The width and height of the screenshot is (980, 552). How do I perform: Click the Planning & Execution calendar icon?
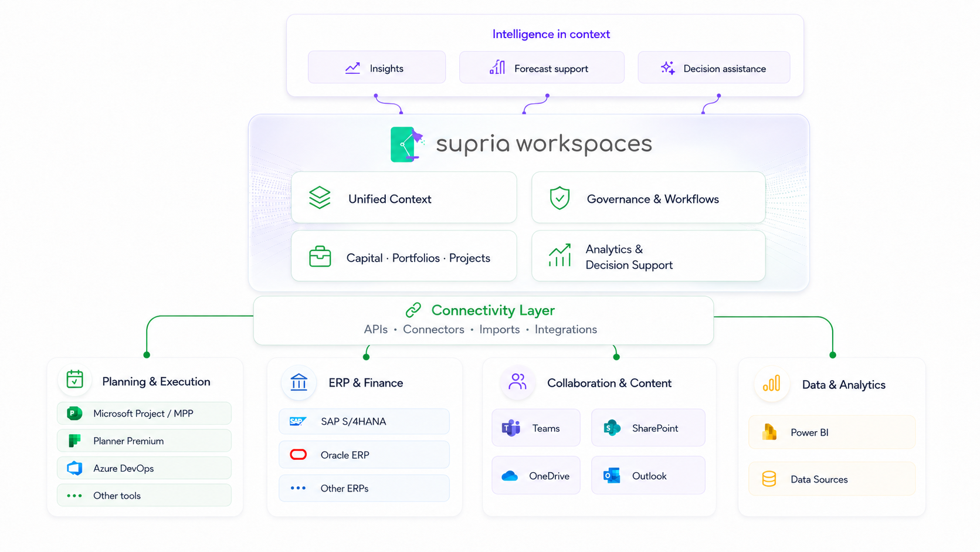[x=74, y=380]
